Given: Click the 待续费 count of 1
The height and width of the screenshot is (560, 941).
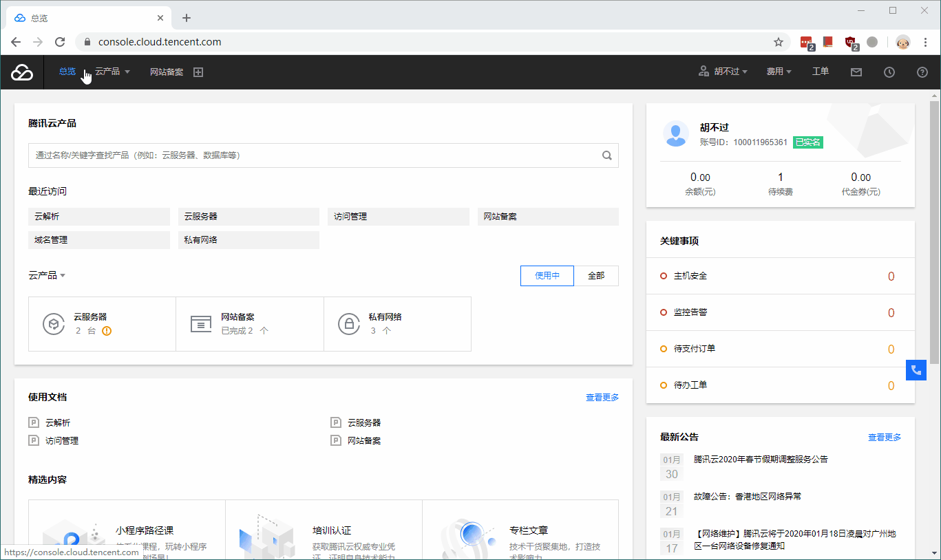Looking at the screenshot, I should click(781, 177).
